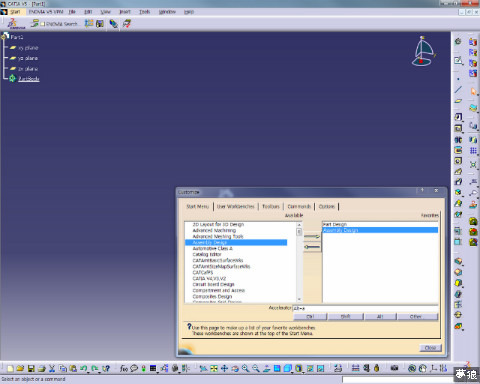Viewport: 480px width, 384px height.
Task: Select the Pan view tool
Action: [224, 368]
